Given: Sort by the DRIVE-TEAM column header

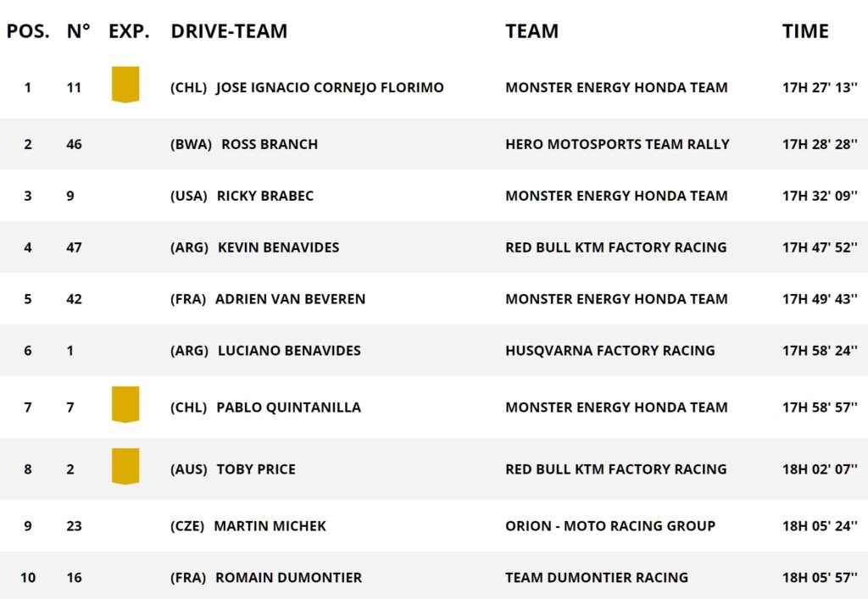Looking at the screenshot, I should tap(229, 31).
